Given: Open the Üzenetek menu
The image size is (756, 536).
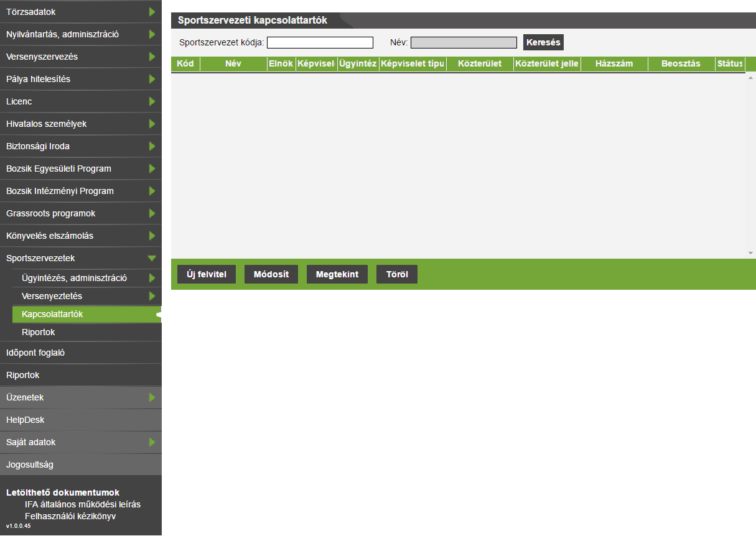Looking at the screenshot, I should (81, 397).
